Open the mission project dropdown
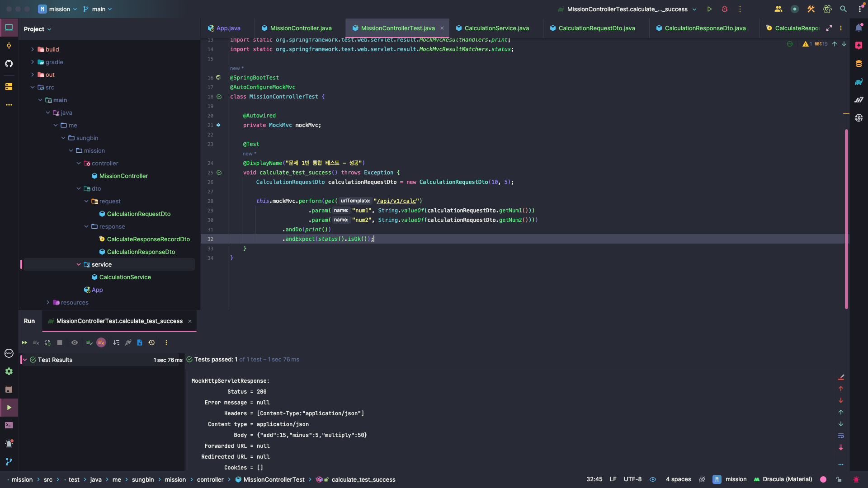This screenshot has height=488, width=868. [58, 9]
